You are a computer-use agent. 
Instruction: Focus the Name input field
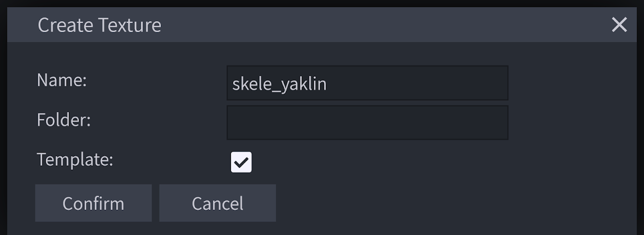click(x=367, y=83)
